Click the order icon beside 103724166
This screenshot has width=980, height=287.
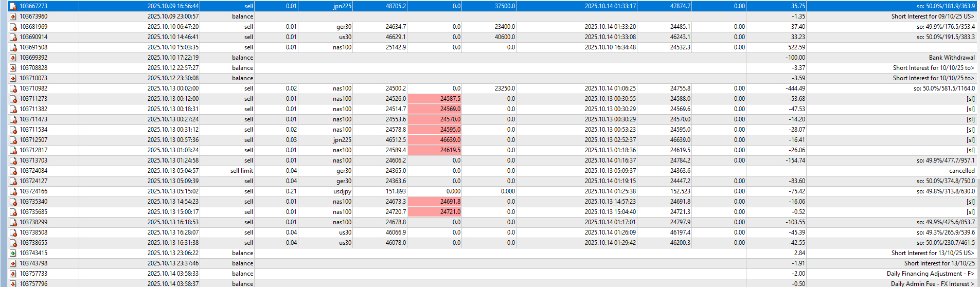[x=13, y=191]
